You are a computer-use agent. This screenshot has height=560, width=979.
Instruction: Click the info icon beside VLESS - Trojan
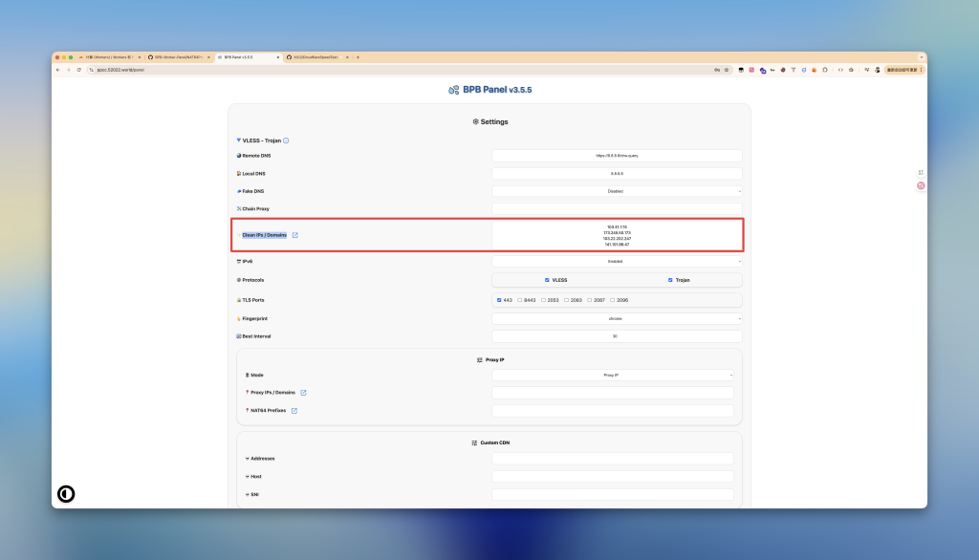coord(286,140)
